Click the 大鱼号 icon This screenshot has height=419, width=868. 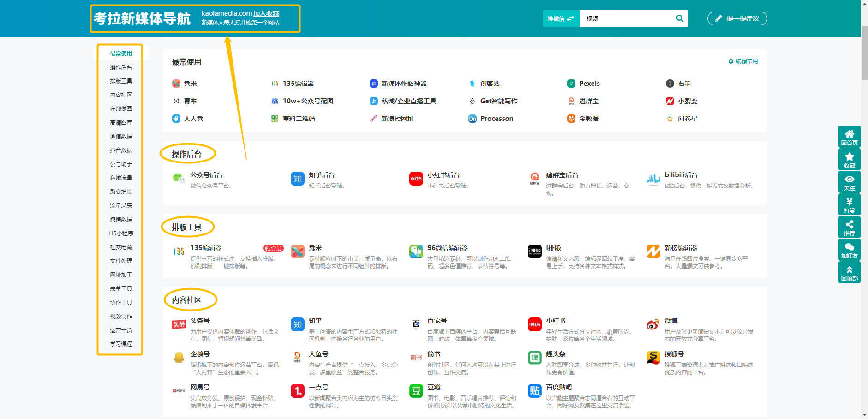coord(298,358)
